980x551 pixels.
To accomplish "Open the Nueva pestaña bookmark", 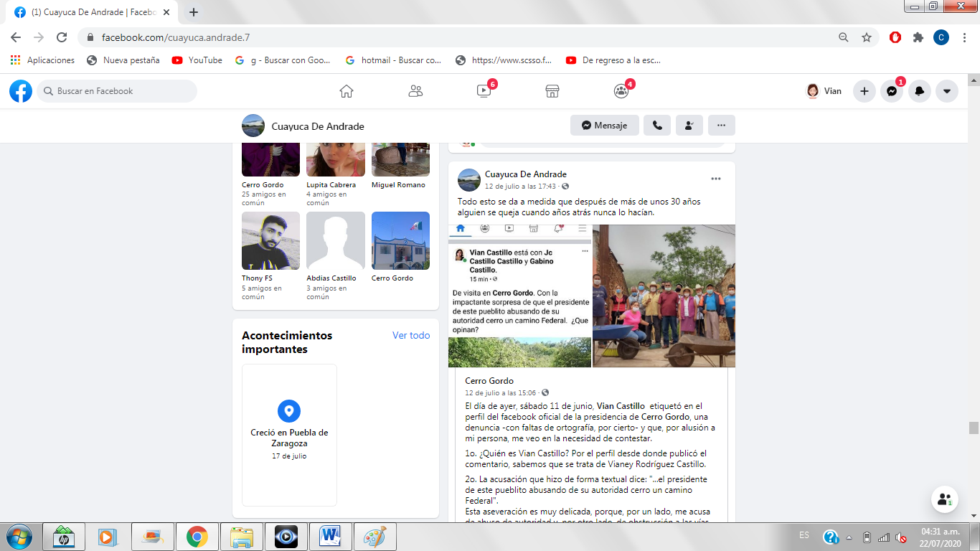I will (123, 60).
